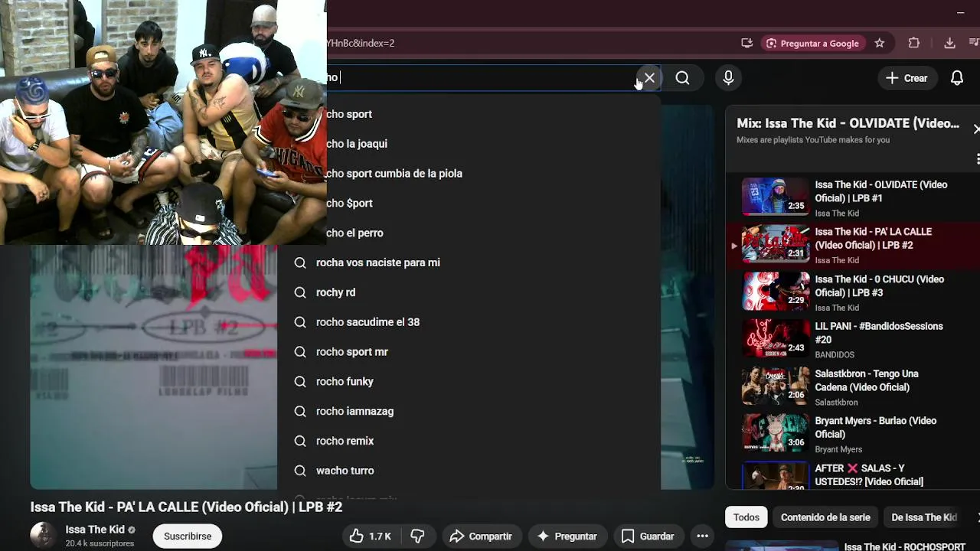This screenshot has width=980, height=551.
Task: Click the Compartir share button
Action: (480, 536)
